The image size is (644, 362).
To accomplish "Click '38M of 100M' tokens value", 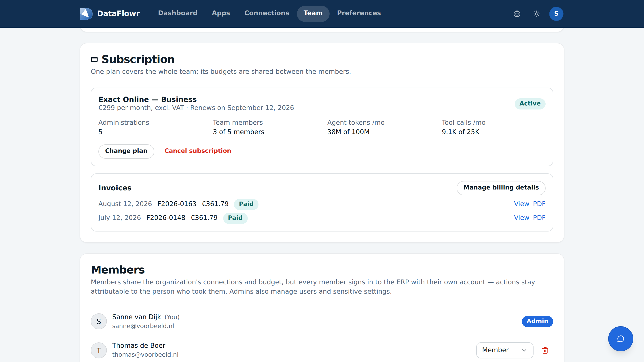I will pyautogui.click(x=348, y=132).
